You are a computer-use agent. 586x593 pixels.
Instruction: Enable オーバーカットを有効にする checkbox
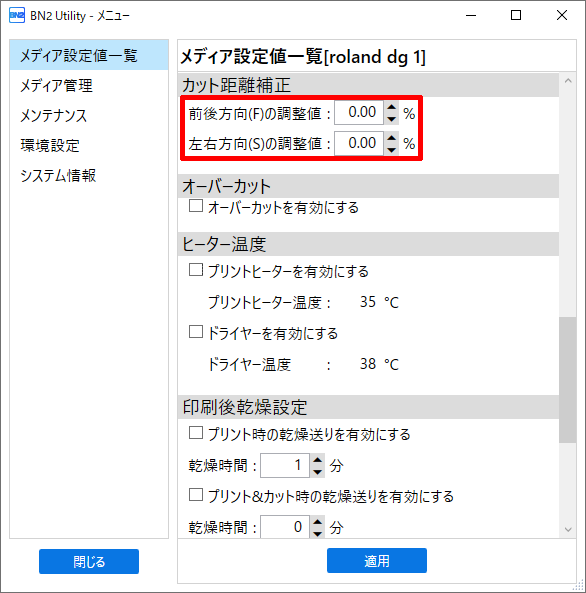[196, 206]
